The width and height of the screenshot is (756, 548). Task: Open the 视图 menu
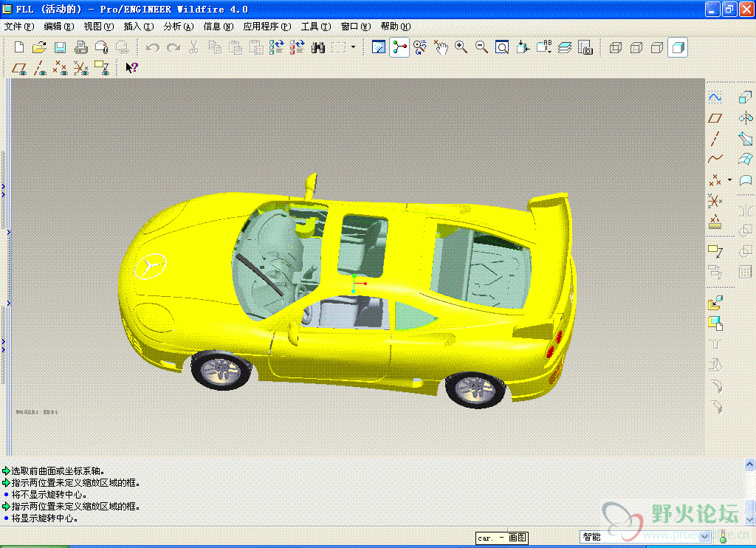click(99, 27)
